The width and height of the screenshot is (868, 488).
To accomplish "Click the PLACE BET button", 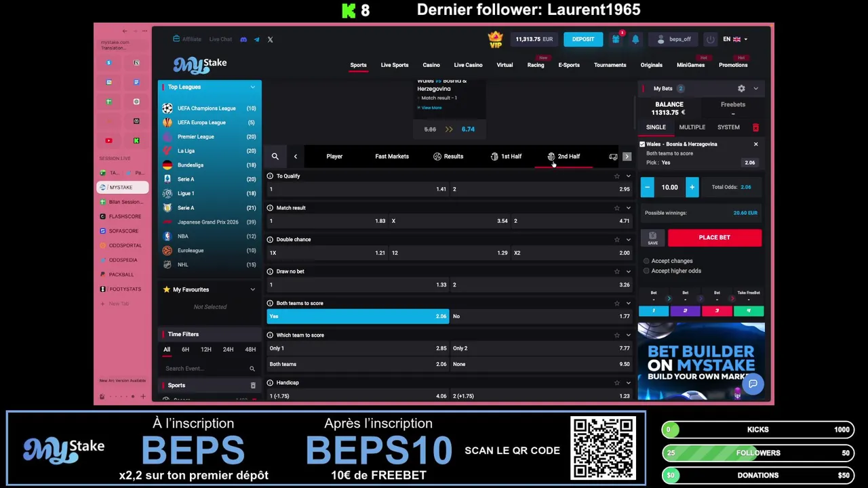I will (715, 238).
